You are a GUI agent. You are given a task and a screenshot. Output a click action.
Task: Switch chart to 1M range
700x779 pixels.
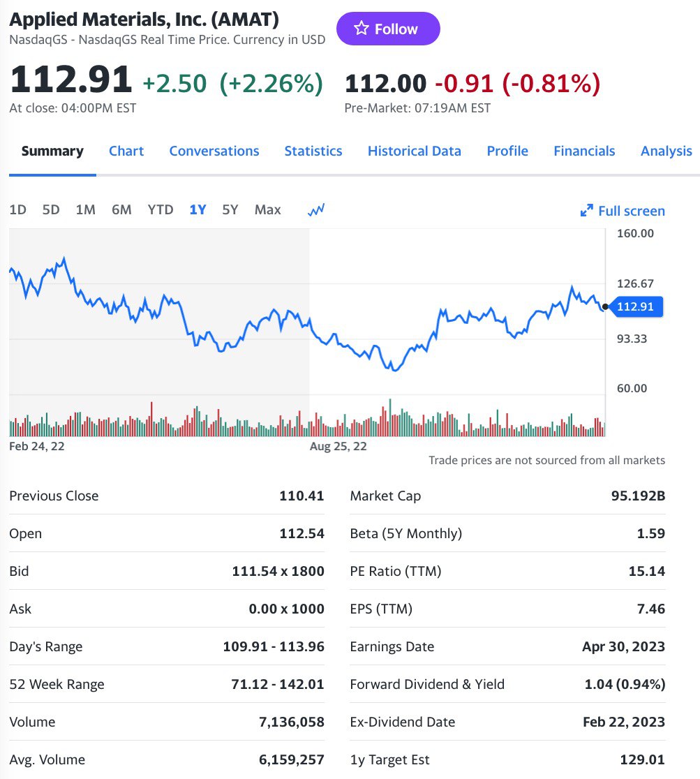(x=85, y=209)
